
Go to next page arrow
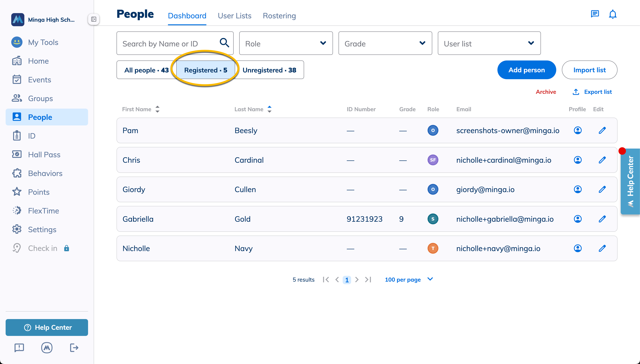357,280
